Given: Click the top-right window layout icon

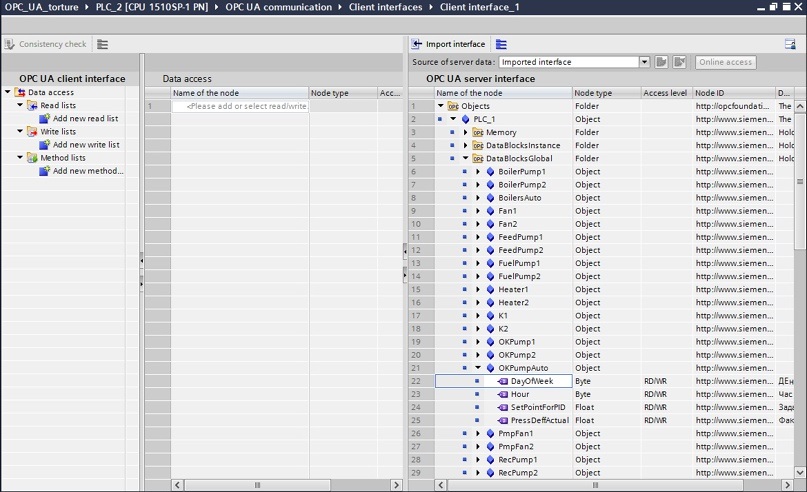Looking at the screenshot, I should tap(790, 44).
